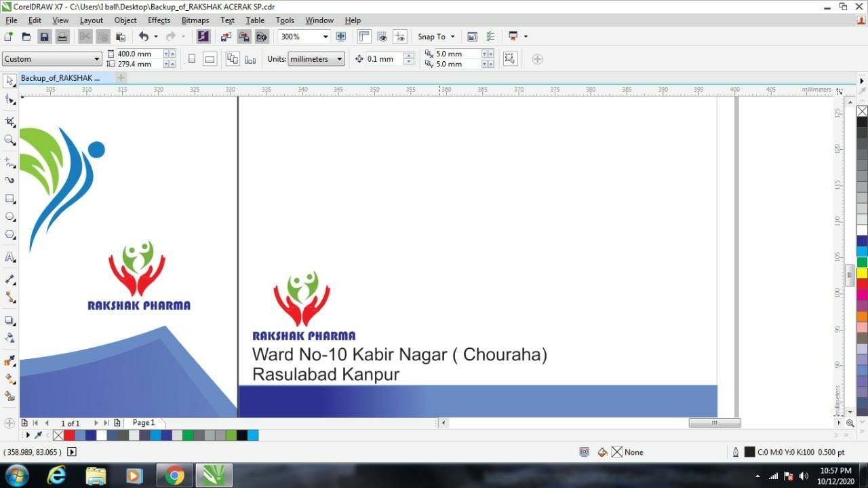Expand the status bar coordinates arrow
This screenshot has width=868, height=488.
click(x=72, y=452)
